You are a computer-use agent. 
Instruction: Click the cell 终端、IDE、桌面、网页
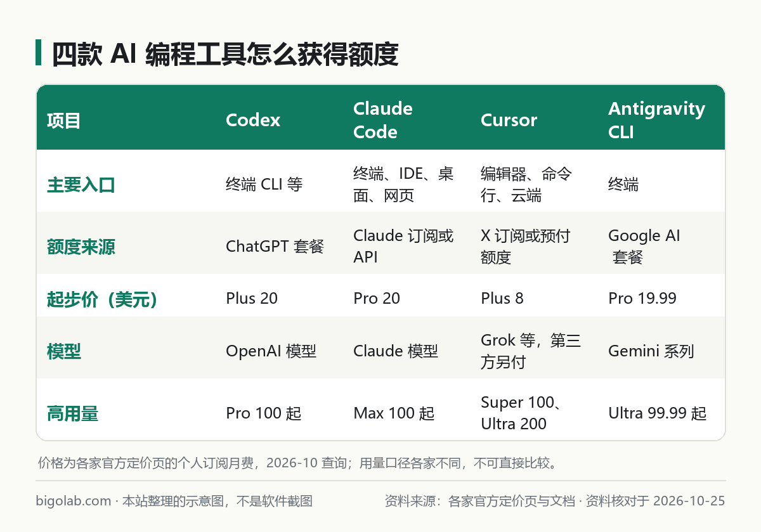(x=404, y=185)
